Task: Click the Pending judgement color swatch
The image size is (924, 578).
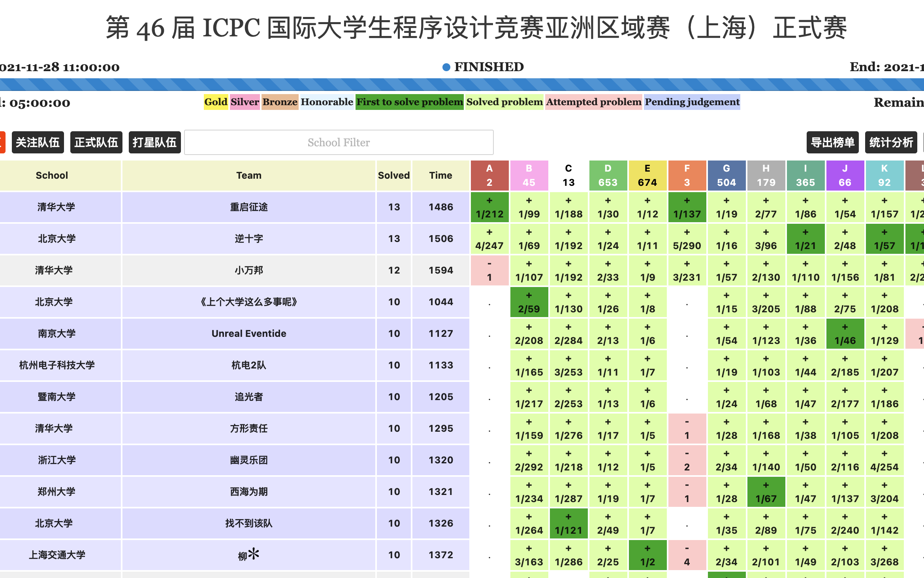Action: tap(692, 102)
